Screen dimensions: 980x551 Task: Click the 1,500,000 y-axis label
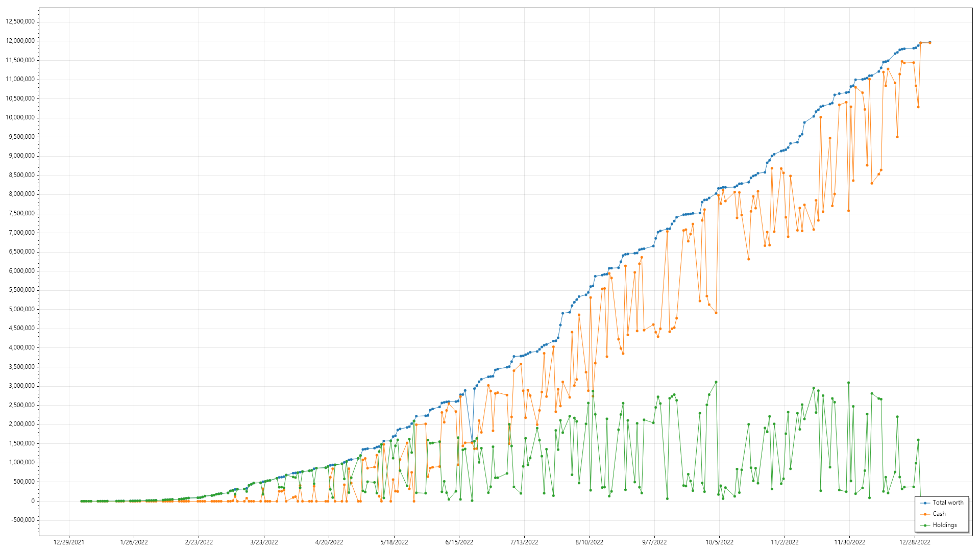tap(22, 443)
